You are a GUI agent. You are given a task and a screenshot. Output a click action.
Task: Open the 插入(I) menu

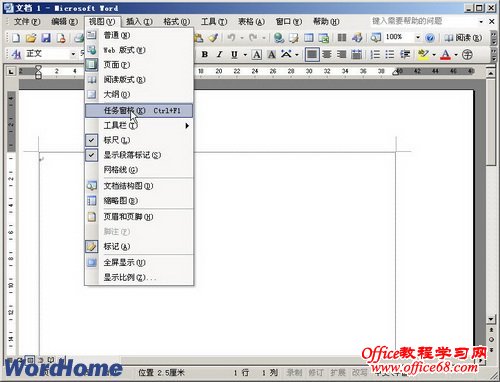pos(139,22)
